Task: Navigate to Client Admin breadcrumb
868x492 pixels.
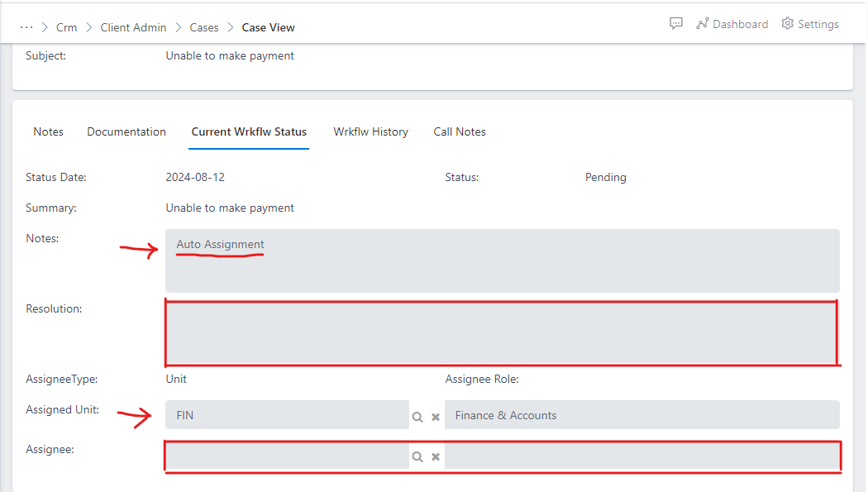Action: click(133, 27)
